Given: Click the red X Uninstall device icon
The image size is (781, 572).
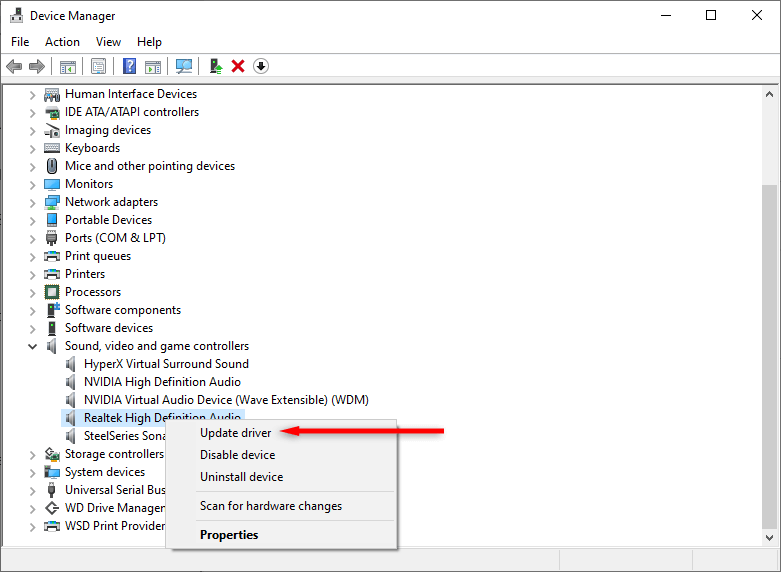Looking at the screenshot, I should click(238, 66).
